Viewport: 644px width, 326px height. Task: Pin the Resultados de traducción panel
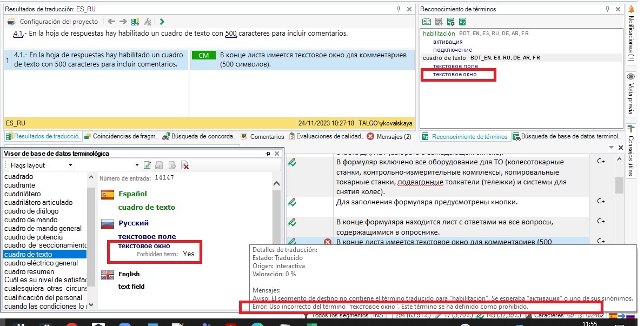click(399, 9)
